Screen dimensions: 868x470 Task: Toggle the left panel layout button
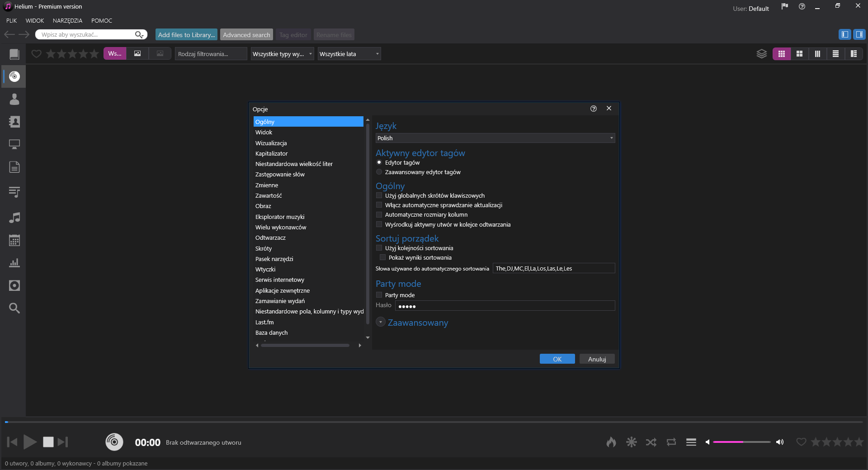click(844, 34)
